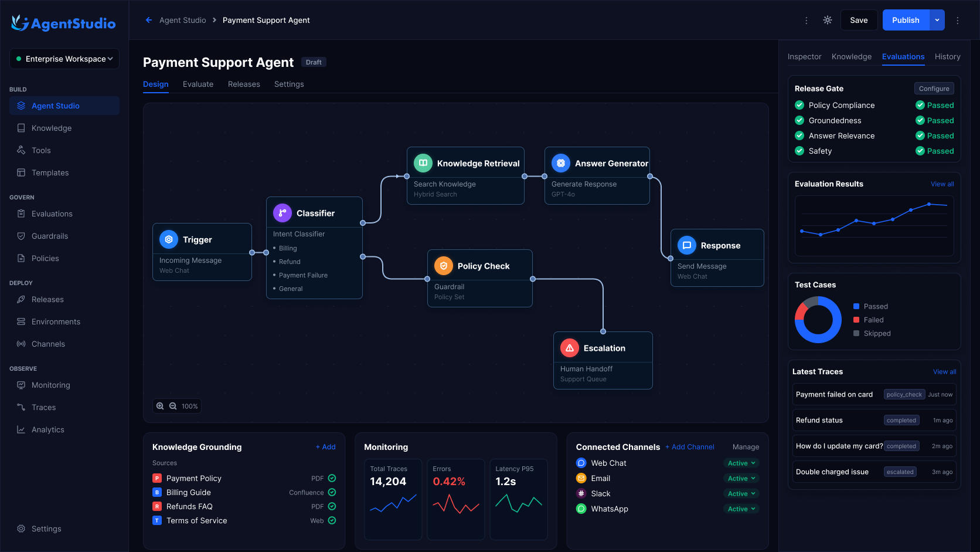Click the Errors monitoring card

[456, 499]
